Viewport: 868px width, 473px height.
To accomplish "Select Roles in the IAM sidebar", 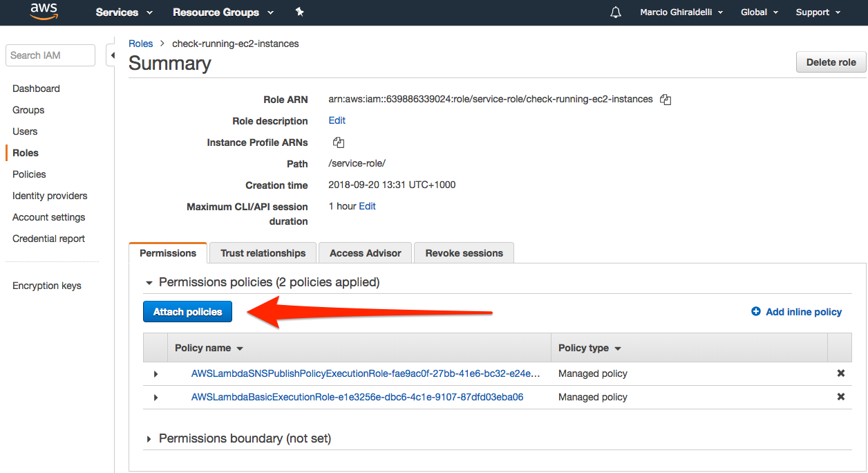I will (26, 153).
